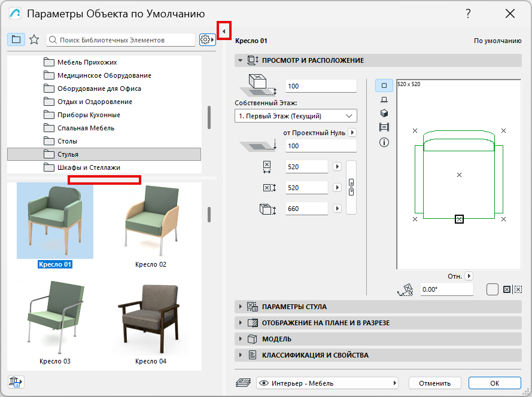Open the Спальная Мебель folder
The height and width of the screenshot is (397, 532).
click(x=79, y=128)
